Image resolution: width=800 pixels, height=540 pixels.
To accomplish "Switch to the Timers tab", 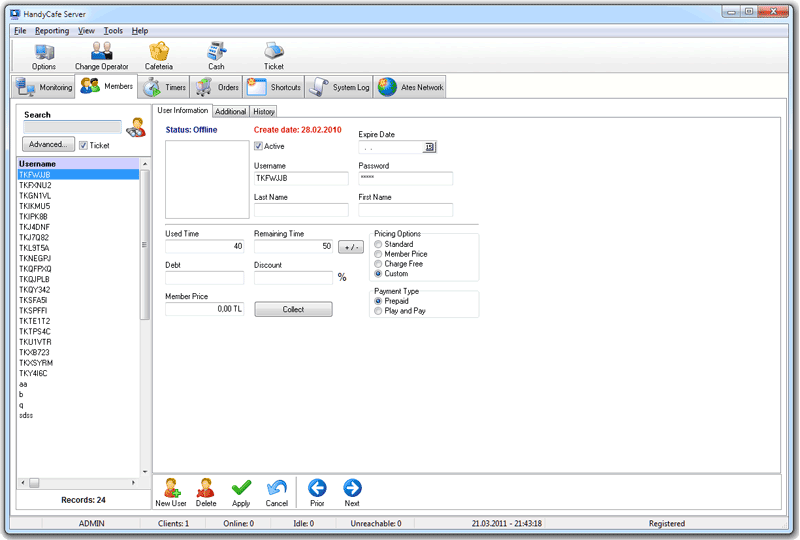I will (165, 87).
